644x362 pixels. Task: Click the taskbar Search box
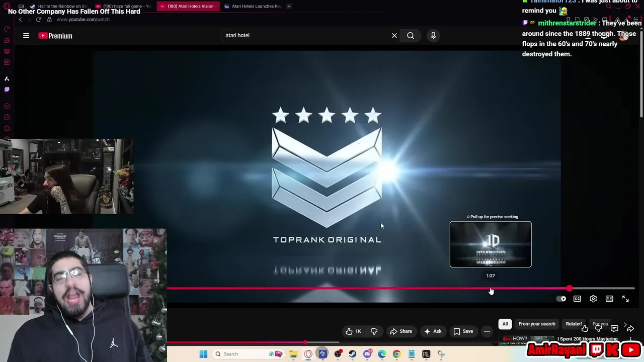249,354
